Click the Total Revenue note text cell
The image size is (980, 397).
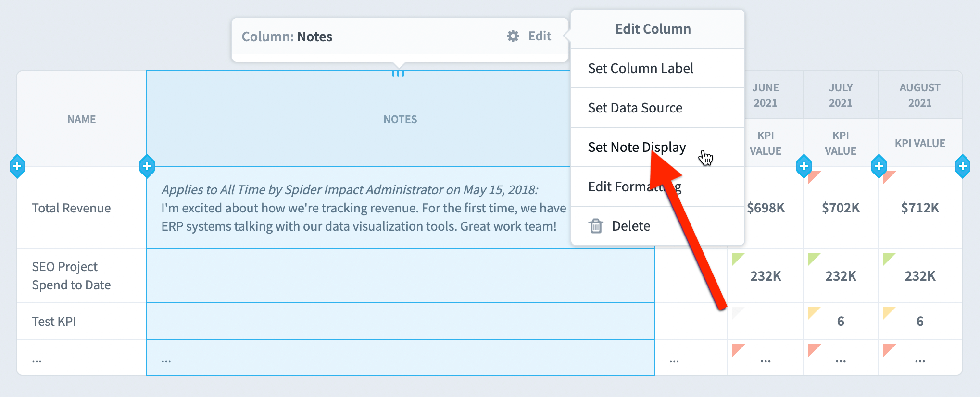coord(365,208)
